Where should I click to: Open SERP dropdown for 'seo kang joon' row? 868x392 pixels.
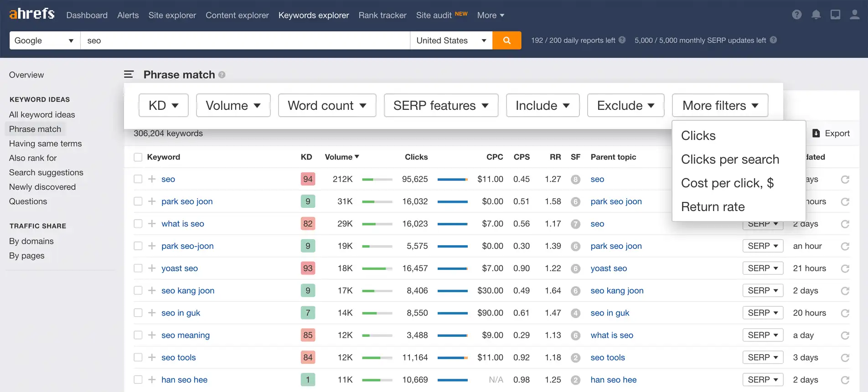(x=762, y=291)
